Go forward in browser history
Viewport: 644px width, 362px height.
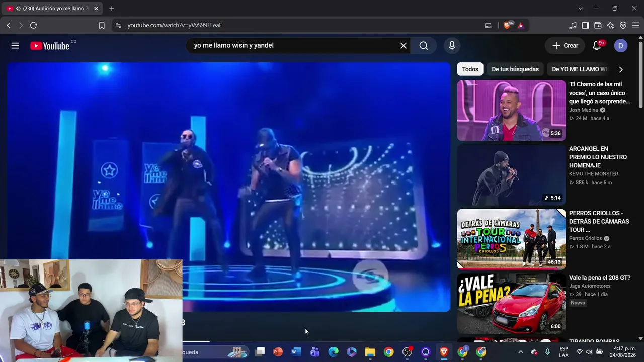[21, 25]
